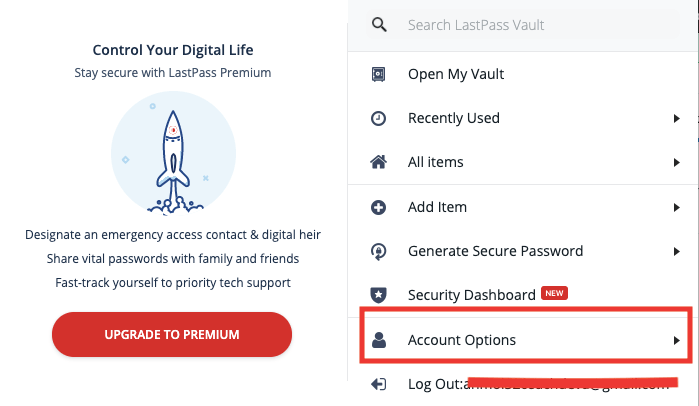Click the Log Out link text
This screenshot has height=406, width=699.
pyautogui.click(x=435, y=384)
